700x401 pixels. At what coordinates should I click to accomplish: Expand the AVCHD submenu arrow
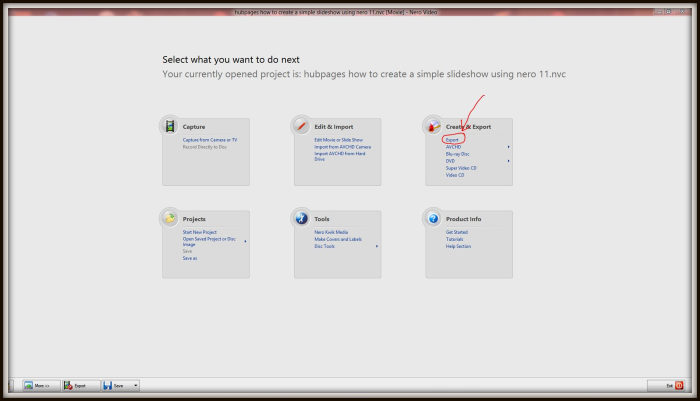(x=508, y=147)
